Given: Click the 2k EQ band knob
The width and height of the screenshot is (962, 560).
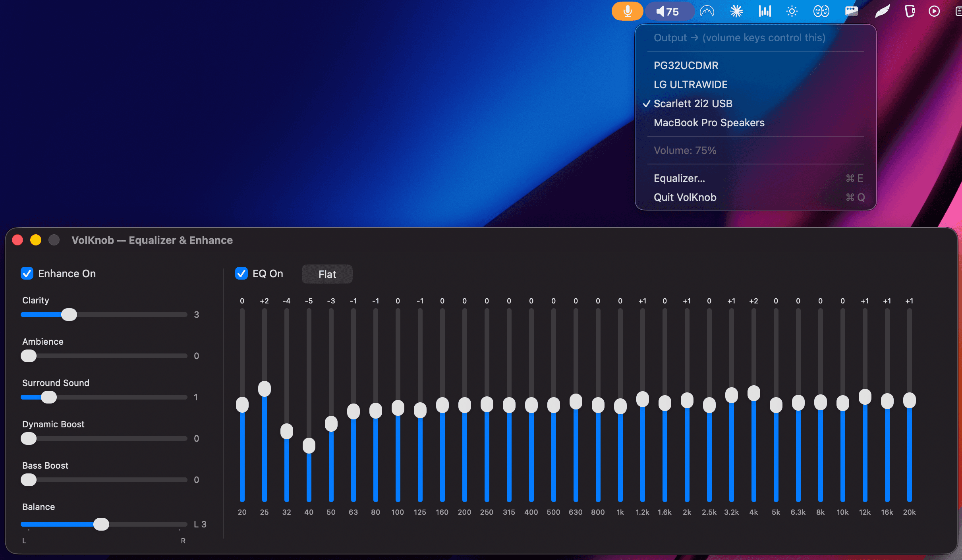Looking at the screenshot, I should (x=687, y=400).
